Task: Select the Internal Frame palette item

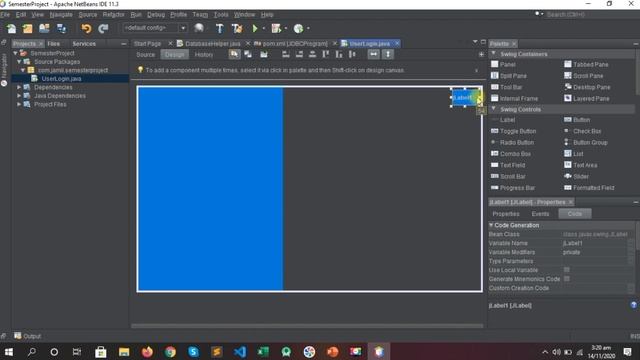Action: (514, 99)
